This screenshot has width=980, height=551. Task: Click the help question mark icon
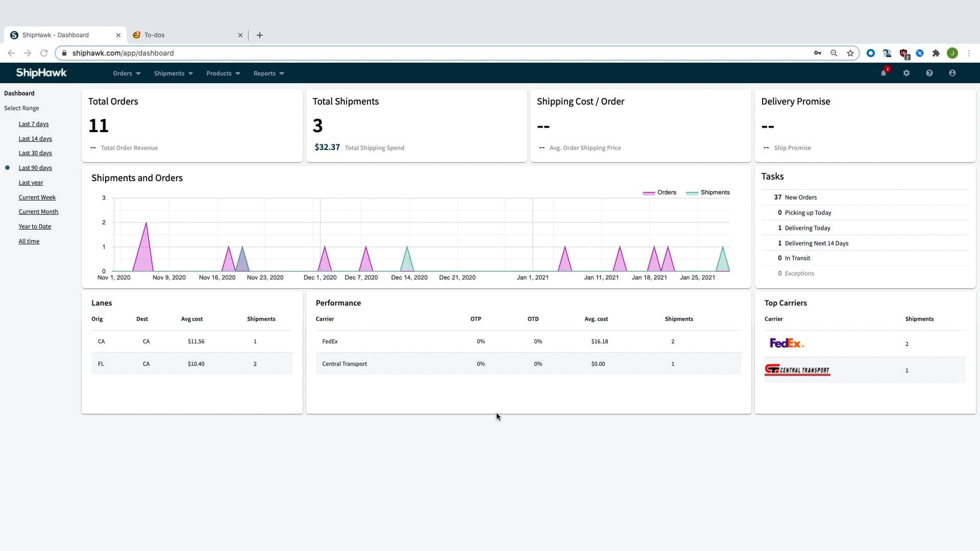click(929, 73)
